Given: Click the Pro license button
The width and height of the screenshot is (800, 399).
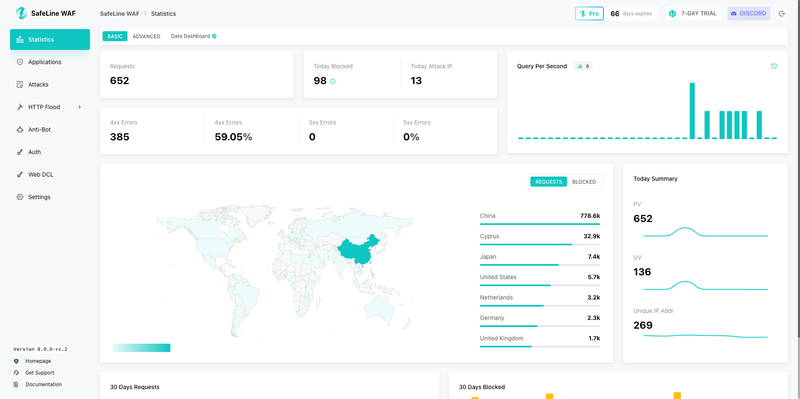Looking at the screenshot, I should [589, 14].
